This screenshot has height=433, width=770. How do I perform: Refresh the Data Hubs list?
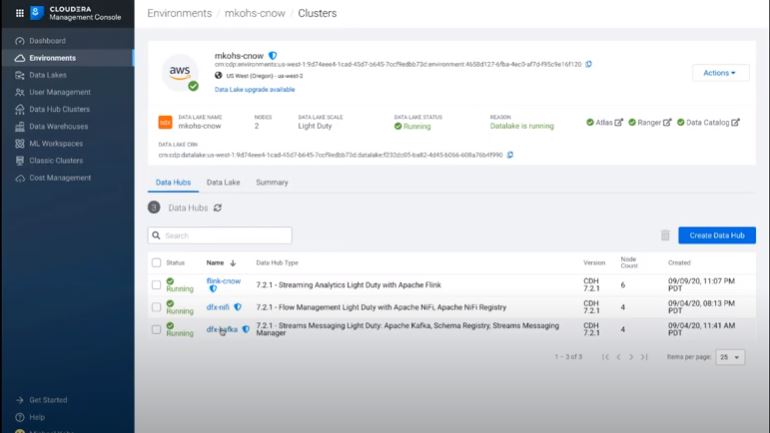tap(218, 208)
